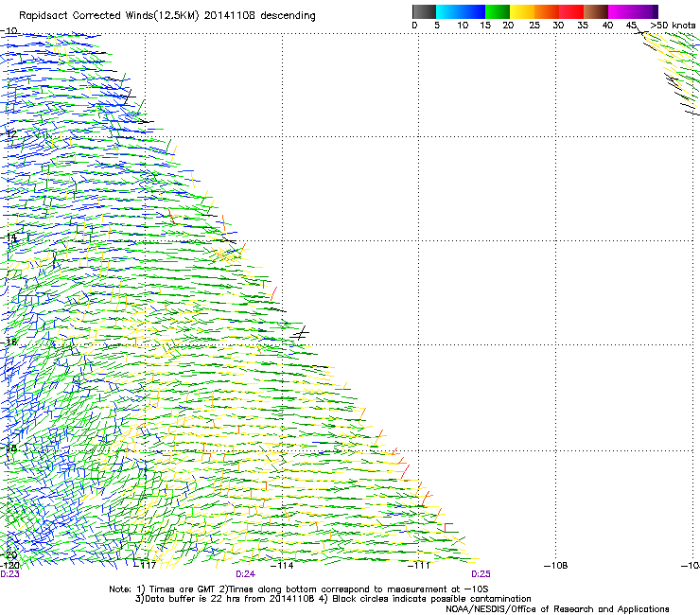
Task: Click the '20141108 descending' date text in title
Action: 259,15
